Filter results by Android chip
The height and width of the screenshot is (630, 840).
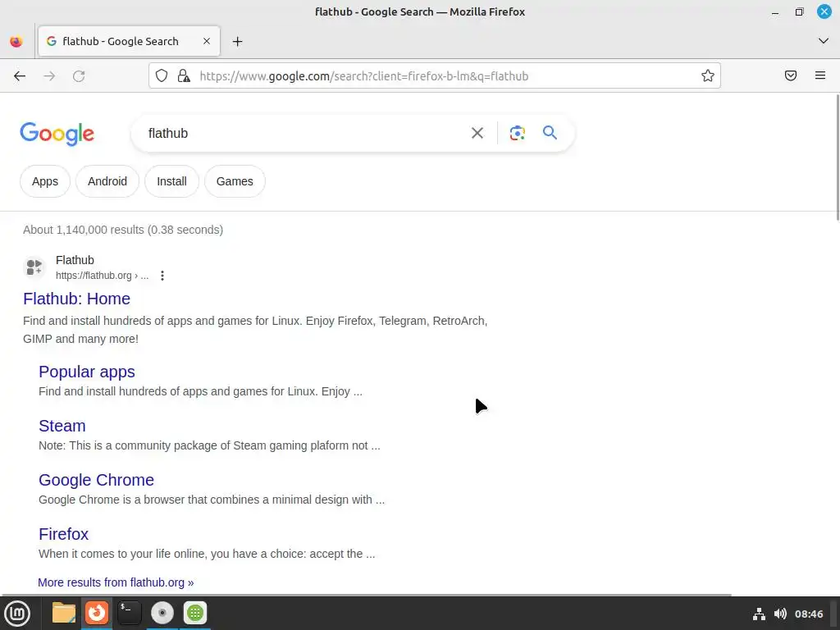[x=107, y=181]
